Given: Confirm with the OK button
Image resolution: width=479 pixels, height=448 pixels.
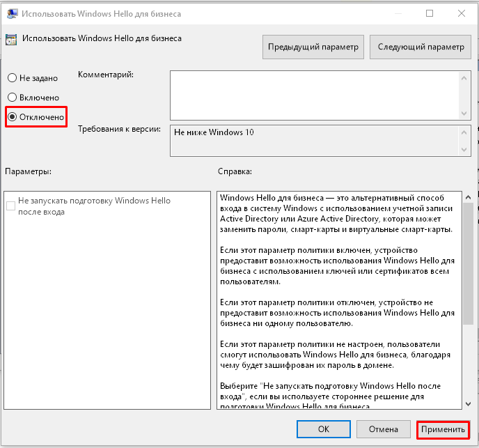Looking at the screenshot, I should pos(324,429).
